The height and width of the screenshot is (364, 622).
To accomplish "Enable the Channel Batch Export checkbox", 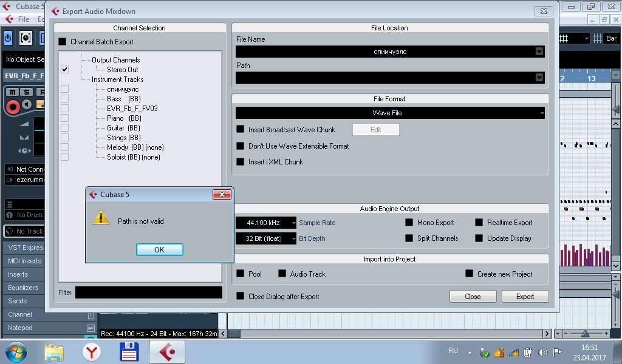I will [x=63, y=42].
